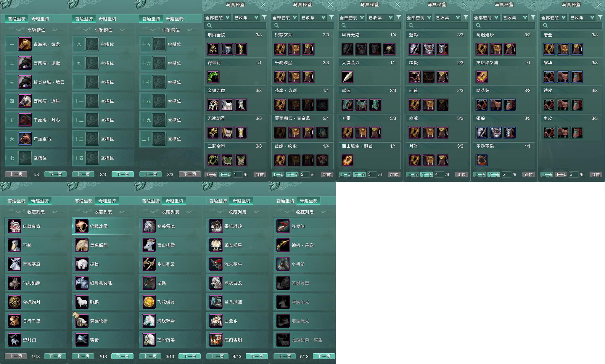
Task: Select the 流火夔牛 mount icon
Action: pos(216,264)
